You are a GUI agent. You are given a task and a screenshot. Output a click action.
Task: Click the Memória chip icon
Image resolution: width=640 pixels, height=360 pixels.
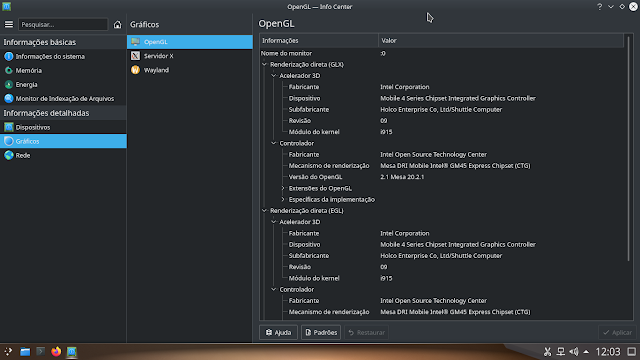(9, 70)
